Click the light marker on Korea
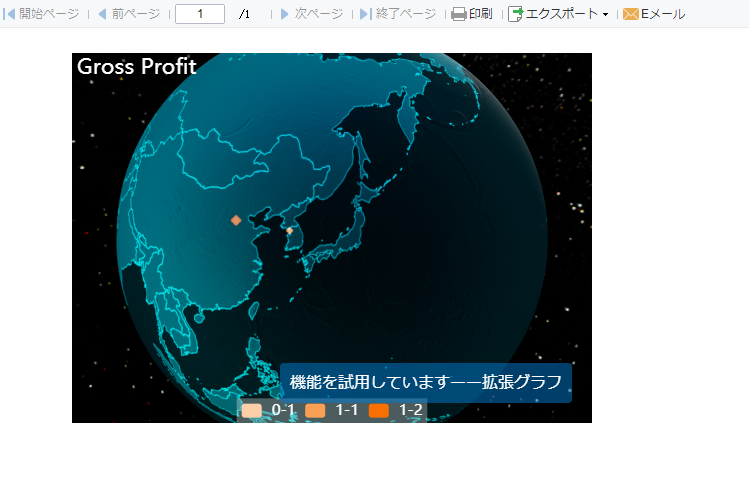Viewport: 749px width, 492px height. coord(289,231)
